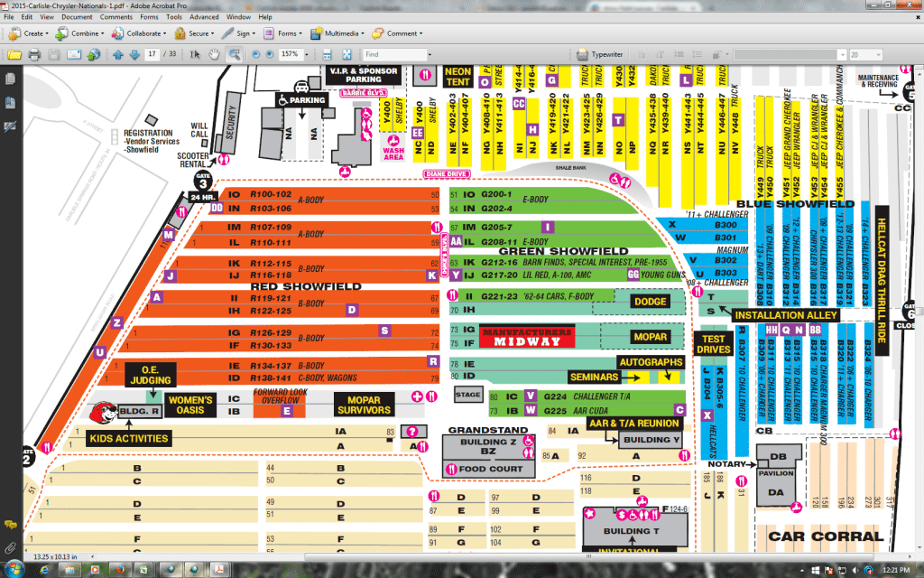Click the Open file folder icon

[14, 55]
